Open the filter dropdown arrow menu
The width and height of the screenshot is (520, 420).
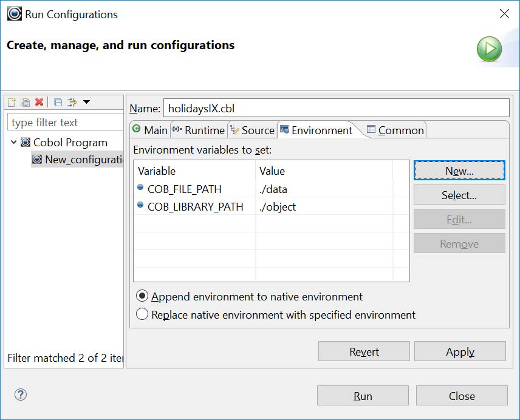tap(86, 102)
